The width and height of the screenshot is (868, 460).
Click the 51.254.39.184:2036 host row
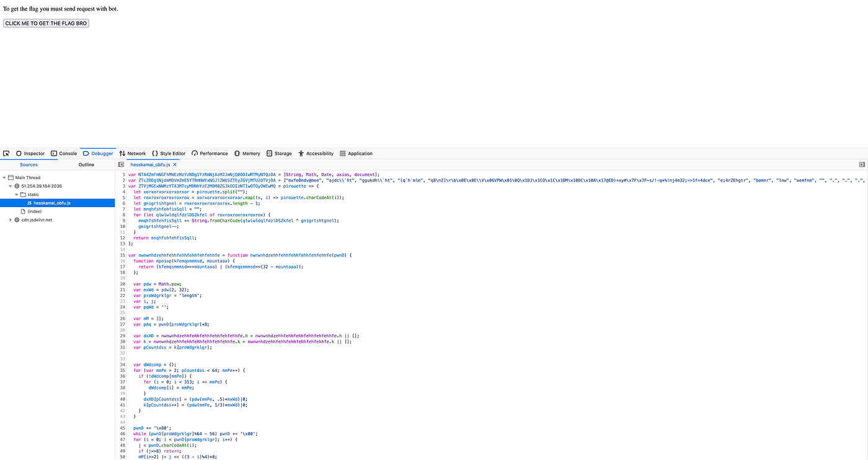coord(58,186)
